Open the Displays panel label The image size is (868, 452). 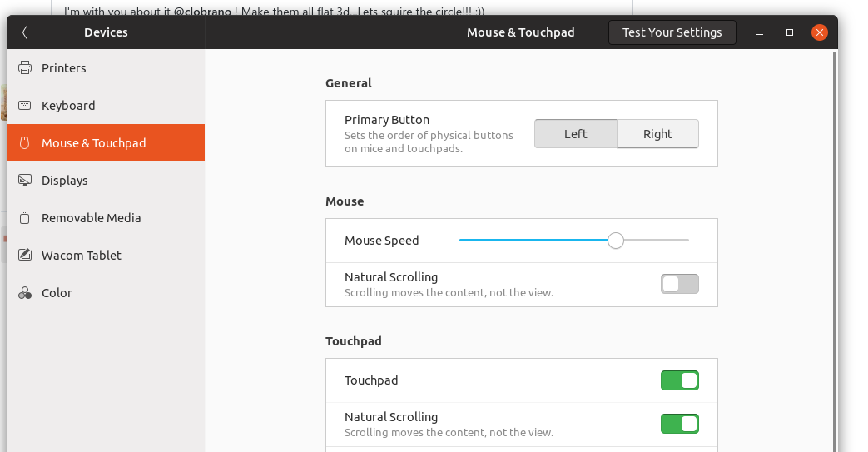point(64,181)
